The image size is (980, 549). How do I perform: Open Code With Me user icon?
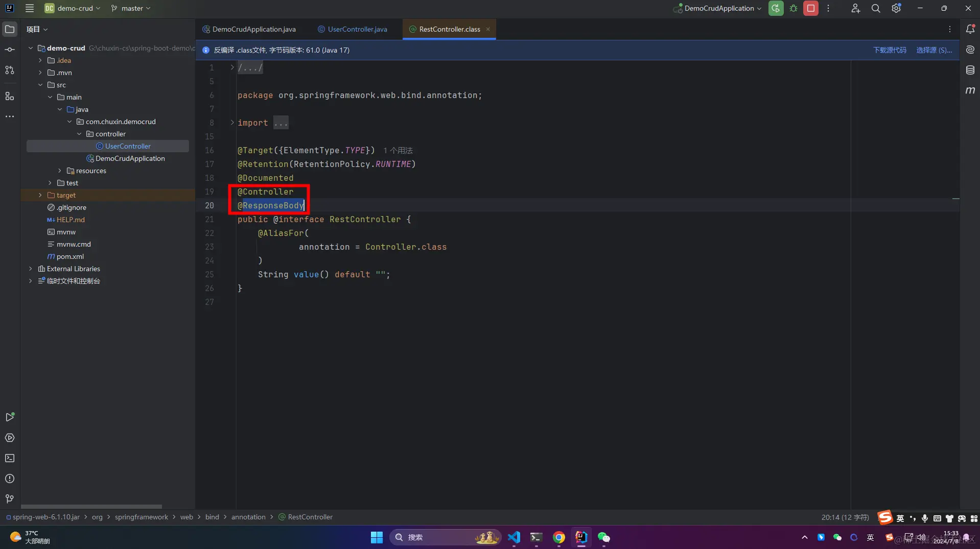tap(855, 8)
